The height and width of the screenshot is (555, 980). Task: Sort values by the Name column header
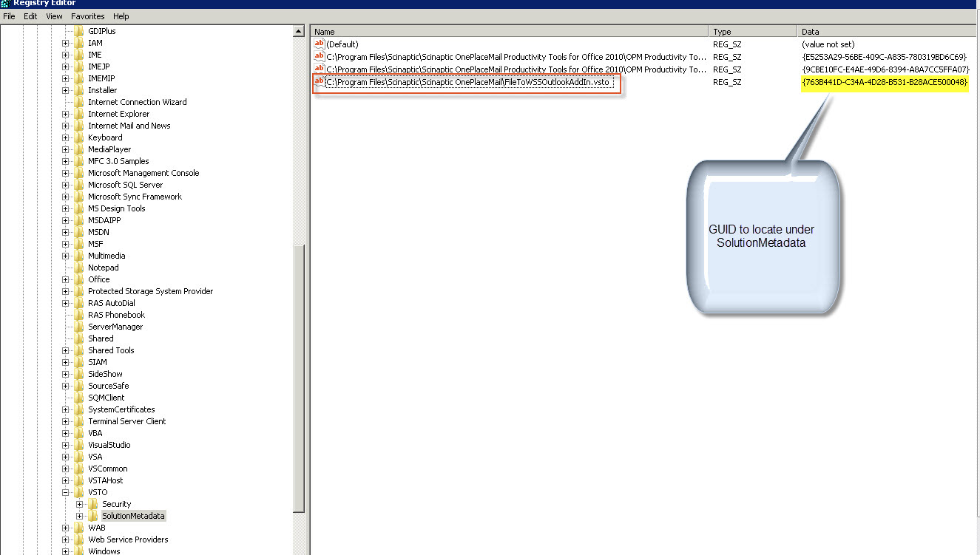pyautogui.click(x=510, y=32)
